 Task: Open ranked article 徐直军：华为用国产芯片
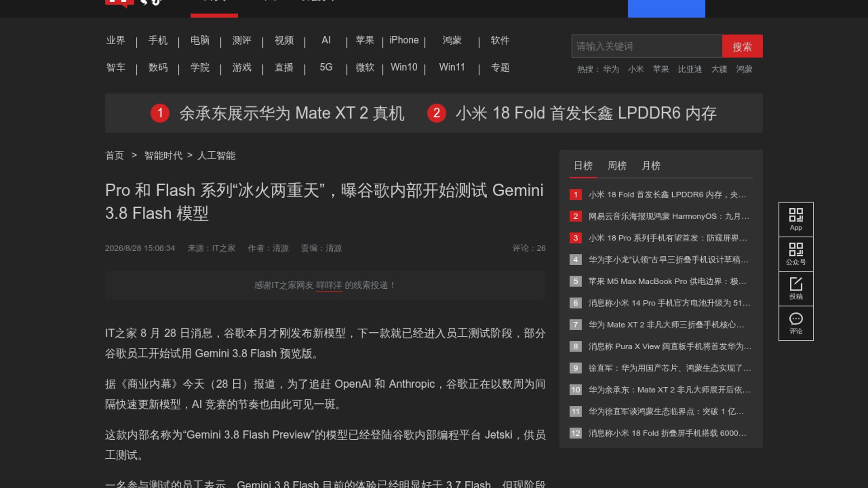pyautogui.click(x=670, y=368)
